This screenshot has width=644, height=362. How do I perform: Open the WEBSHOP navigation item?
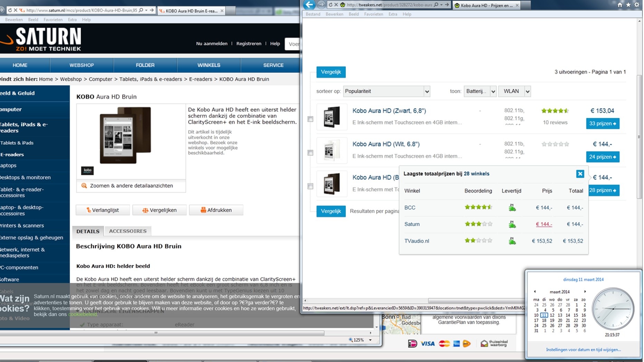coord(82,65)
